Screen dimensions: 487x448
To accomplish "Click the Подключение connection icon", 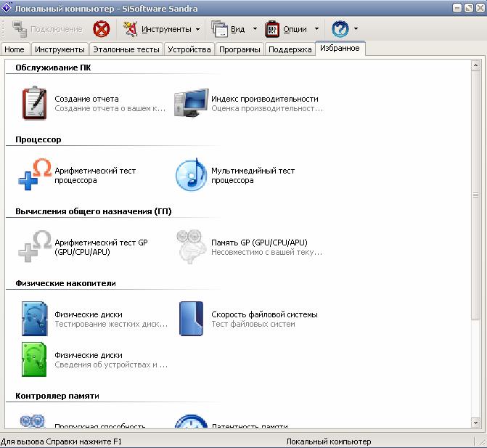I will pyautogui.click(x=20, y=29).
